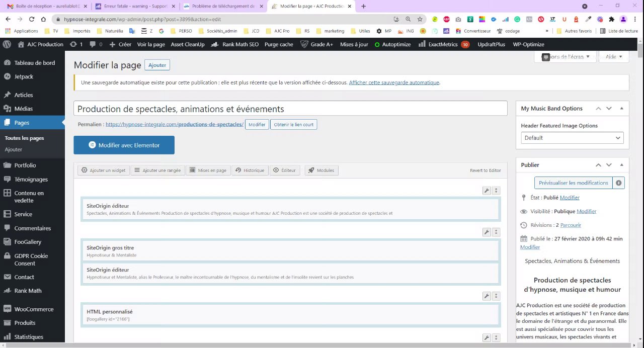Image resolution: width=644 pixels, height=348 pixels.
Task: Click the icon button beside Prévisualiser les modifications
Action: point(618,183)
